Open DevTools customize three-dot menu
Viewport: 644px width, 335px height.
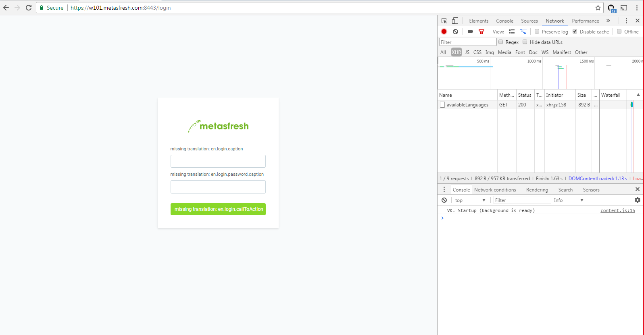click(626, 21)
